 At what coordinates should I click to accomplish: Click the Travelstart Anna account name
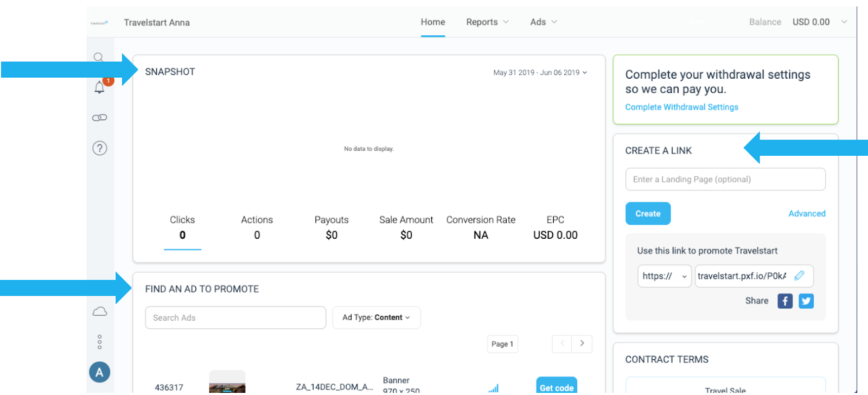tap(157, 23)
